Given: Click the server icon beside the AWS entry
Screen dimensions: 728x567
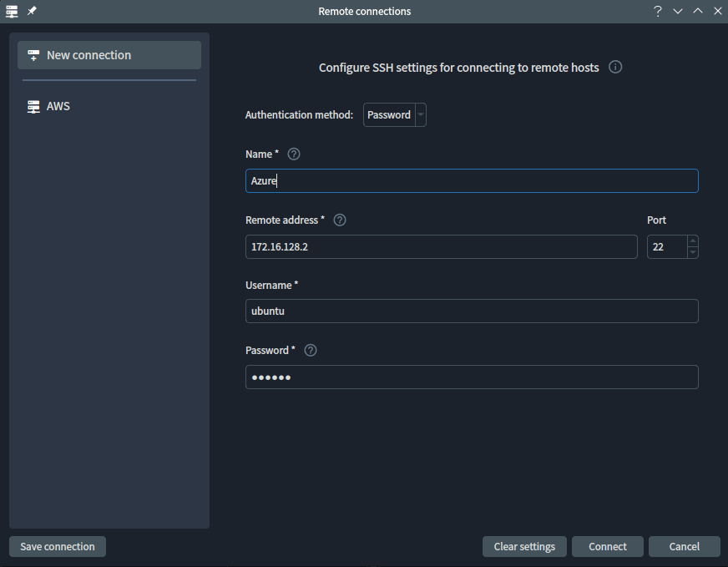Looking at the screenshot, I should pyautogui.click(x=33, y=106).
